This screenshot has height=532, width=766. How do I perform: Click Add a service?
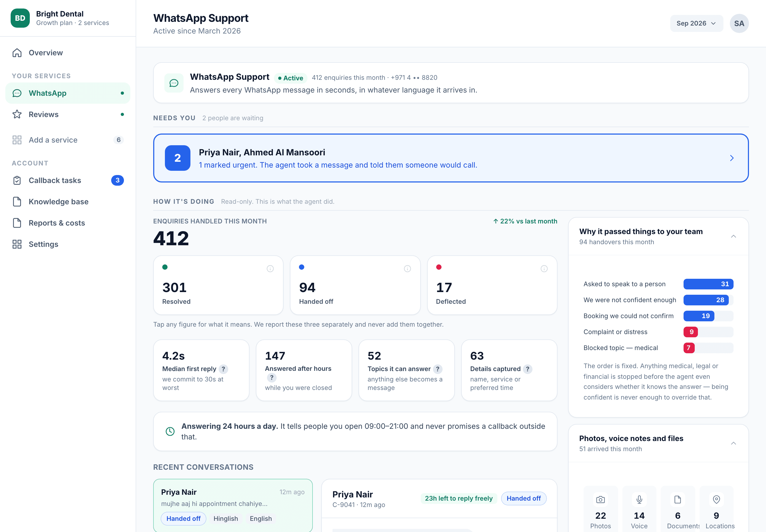[x=68, y=140]
